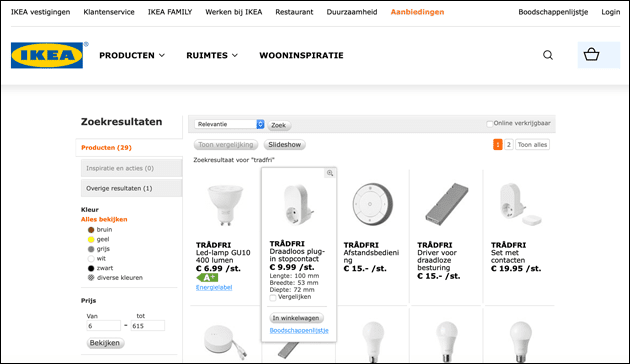Open the Energielabel link
This screenshot has height=364, width=630.
click(214, 288)
